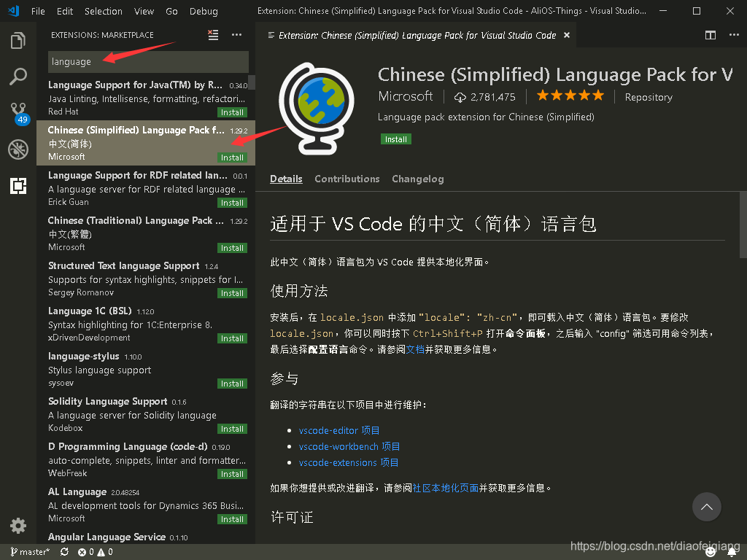The image size is (747, 560).
Task: Select Solidity Language Support title
Action: 108,402
